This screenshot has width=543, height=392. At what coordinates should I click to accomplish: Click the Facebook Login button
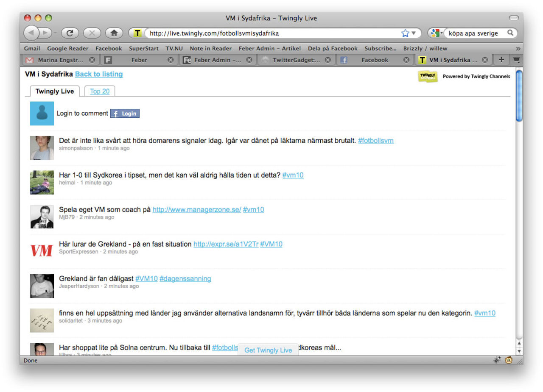[x=125, y=114]
